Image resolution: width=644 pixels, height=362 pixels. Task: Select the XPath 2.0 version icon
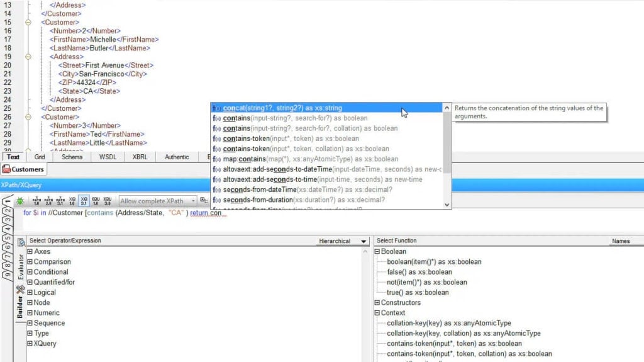pyautogui.click(x=48, y=201)
